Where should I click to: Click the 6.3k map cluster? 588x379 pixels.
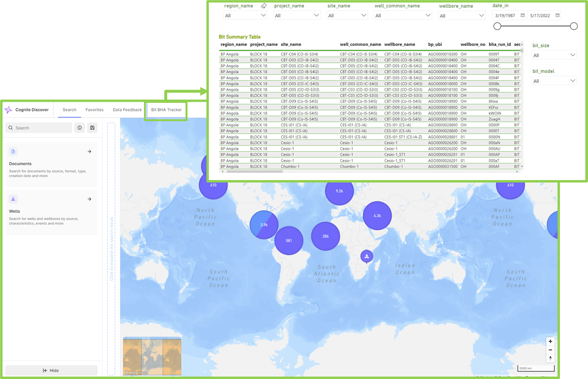(x=377, y=215)
